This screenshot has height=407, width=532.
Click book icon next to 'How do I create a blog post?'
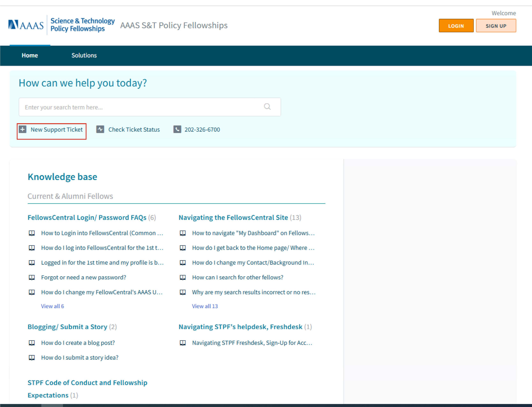[32, 343]
